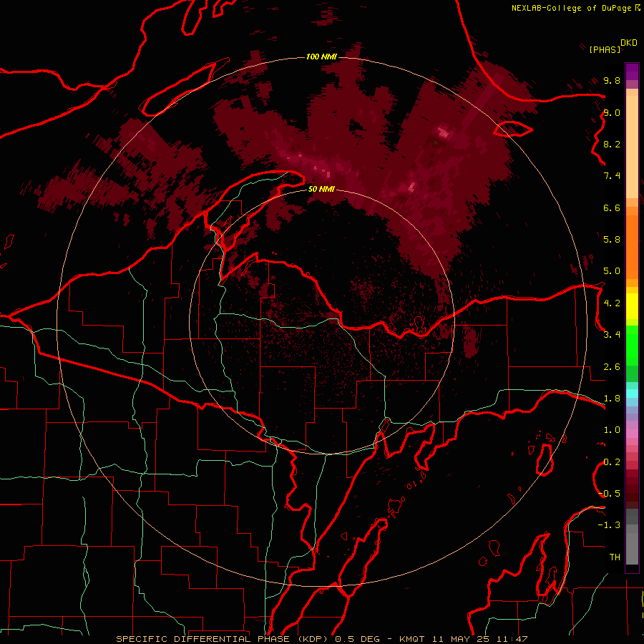The image size is (644, 644).
Task: Pick the pink band near the 1.0 value
Action: pos(632,434)
